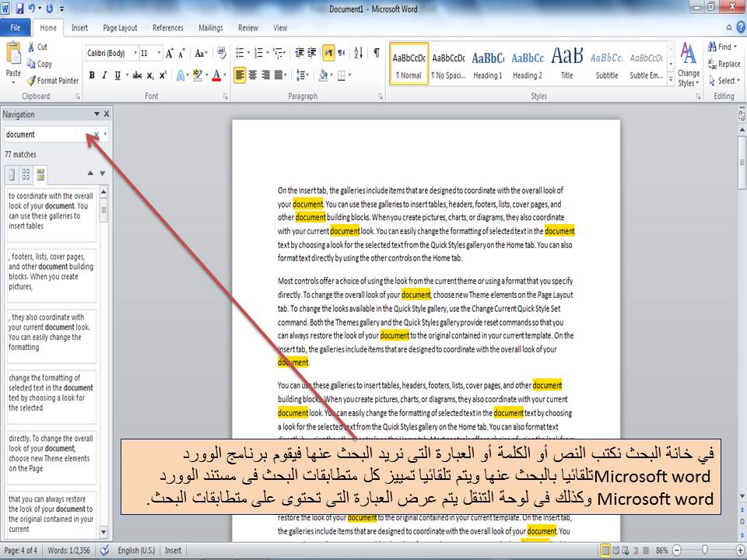
Task: Apply the No Spacing style
Action: (448, 65)
